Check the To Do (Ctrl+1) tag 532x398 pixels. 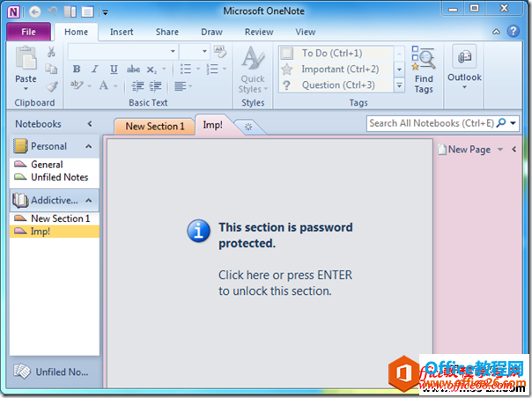[x=336, y=53]
